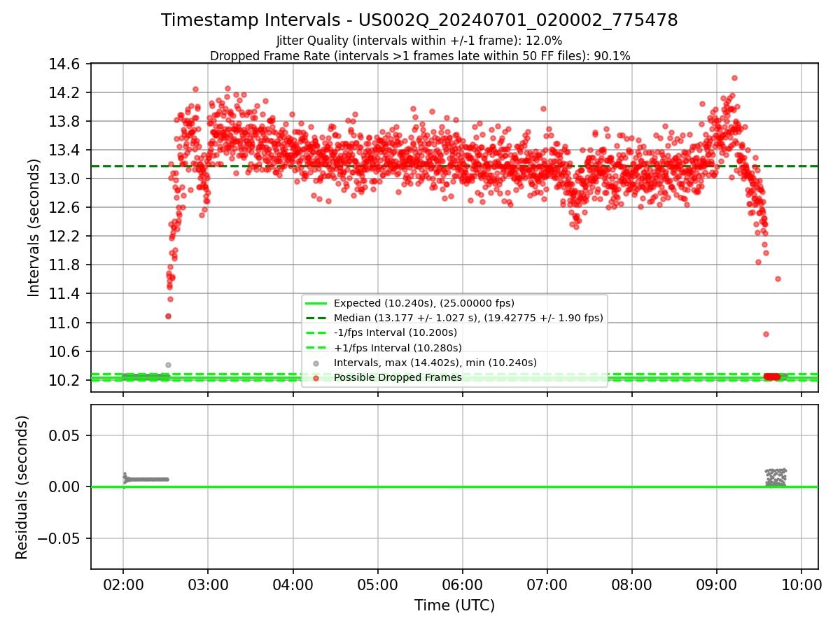This screenshot has height=630, width=840.
Task: Click the gray residual line between 02:00 and 02:30
Action: (146, 479)
